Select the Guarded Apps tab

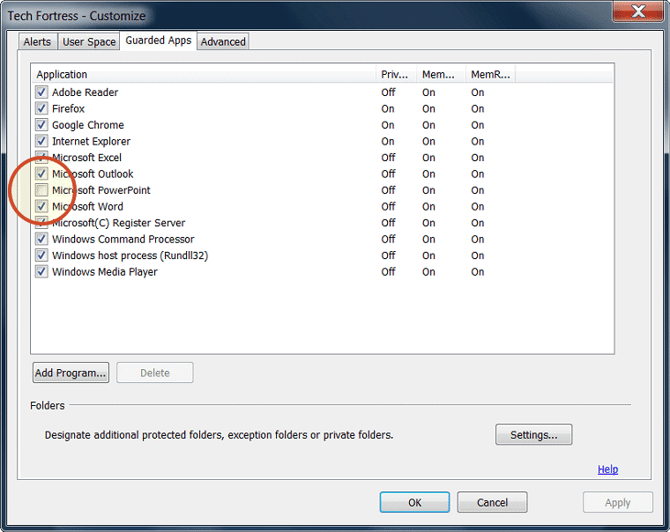click(157, 41)
